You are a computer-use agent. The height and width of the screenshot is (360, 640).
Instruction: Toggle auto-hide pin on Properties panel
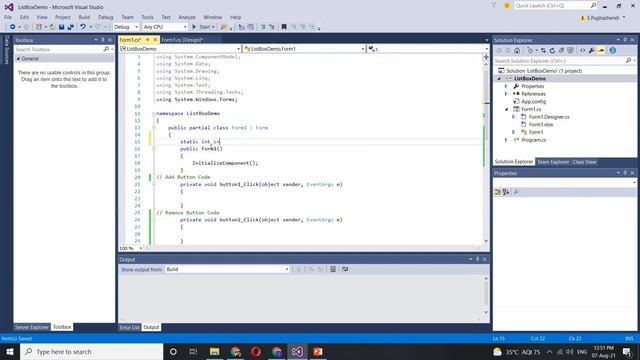click(x=625, y=173)
